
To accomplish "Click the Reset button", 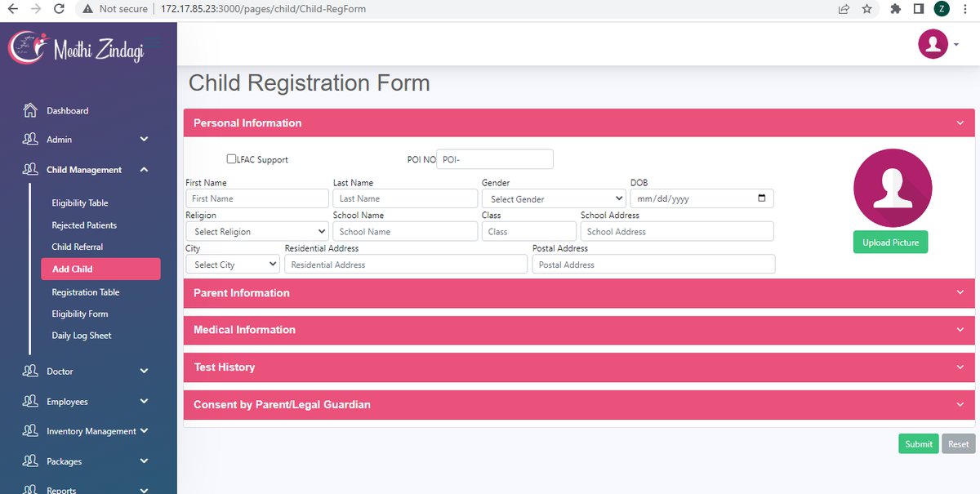I will pos(959,444).
